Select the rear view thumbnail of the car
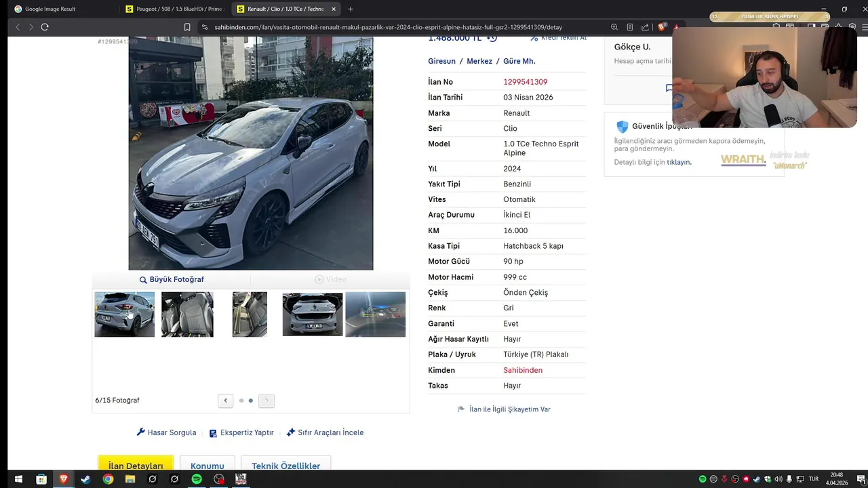Screen dimensions: 868x488 tap(313, 314)
